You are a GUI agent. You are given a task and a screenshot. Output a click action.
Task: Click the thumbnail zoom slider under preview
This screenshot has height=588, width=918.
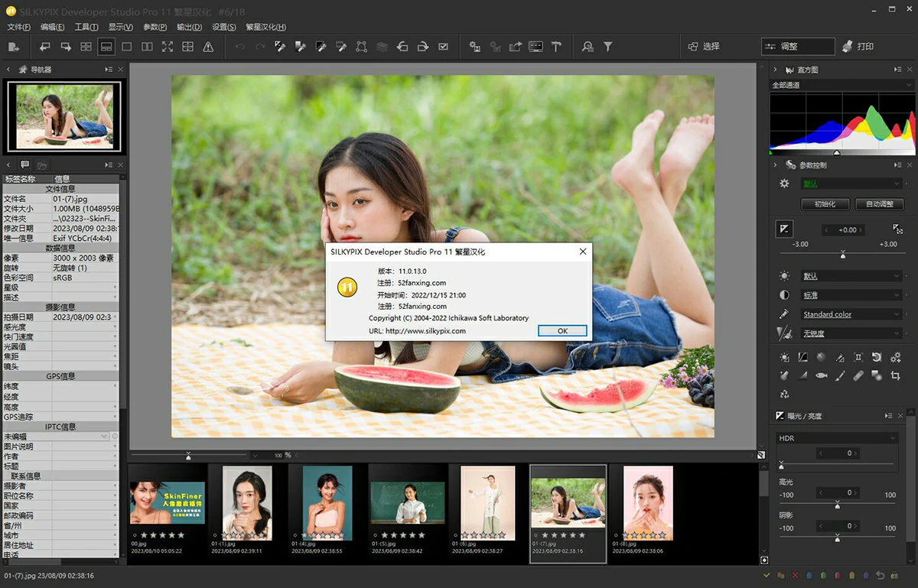pos(189,455)
